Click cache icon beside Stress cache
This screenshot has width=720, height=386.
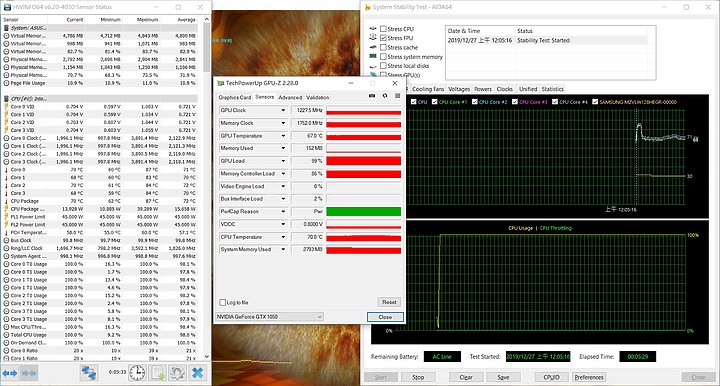pyautogui.click(x=373, y=47)
